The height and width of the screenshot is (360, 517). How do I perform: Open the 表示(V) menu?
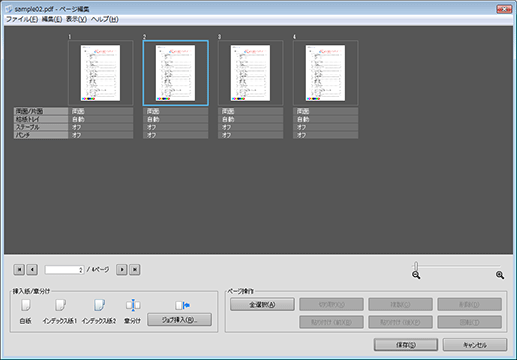point(76,19)
